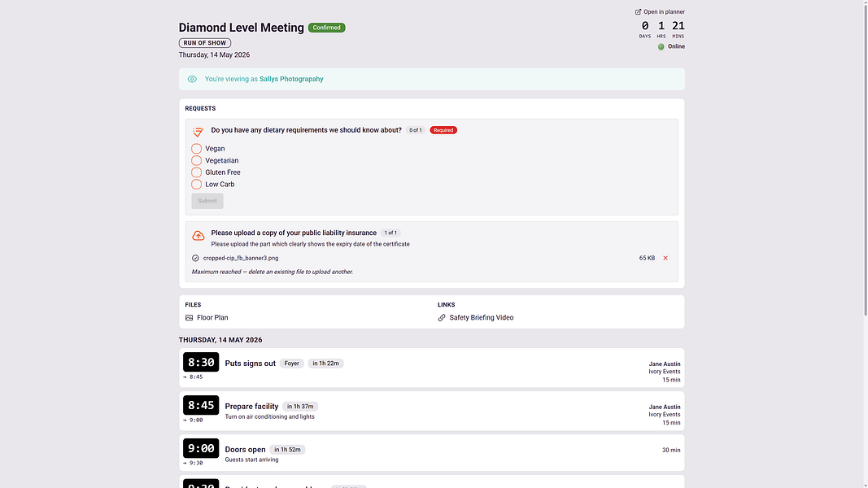
Task: Click the green Online status indicator
Action: coord(661,46)
